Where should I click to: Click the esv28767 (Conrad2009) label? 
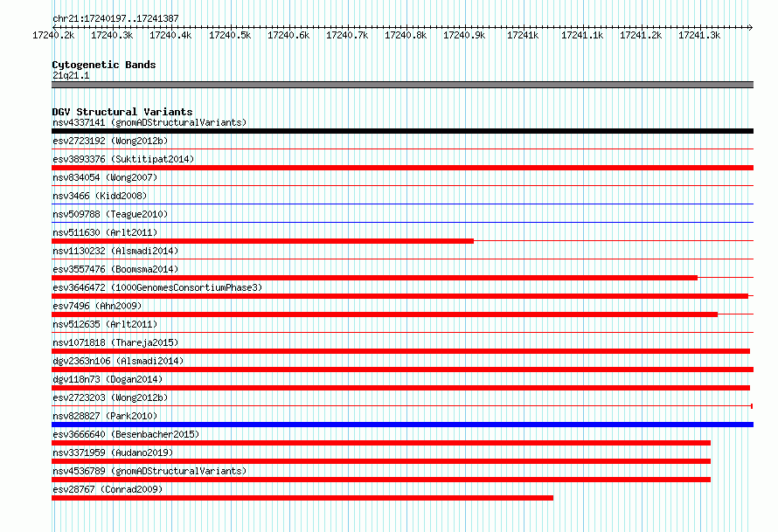pos(108,489)
